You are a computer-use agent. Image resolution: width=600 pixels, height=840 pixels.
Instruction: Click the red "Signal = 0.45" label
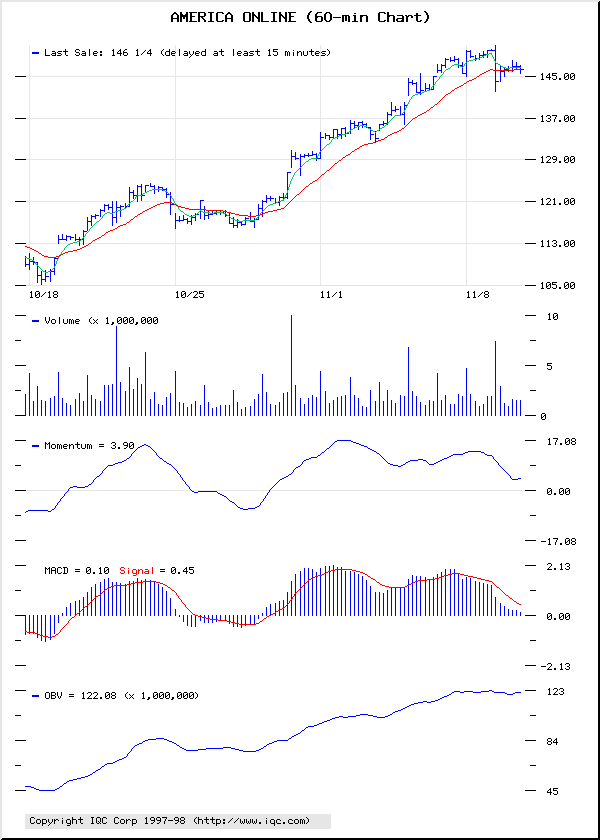click(x=157, y=571)
